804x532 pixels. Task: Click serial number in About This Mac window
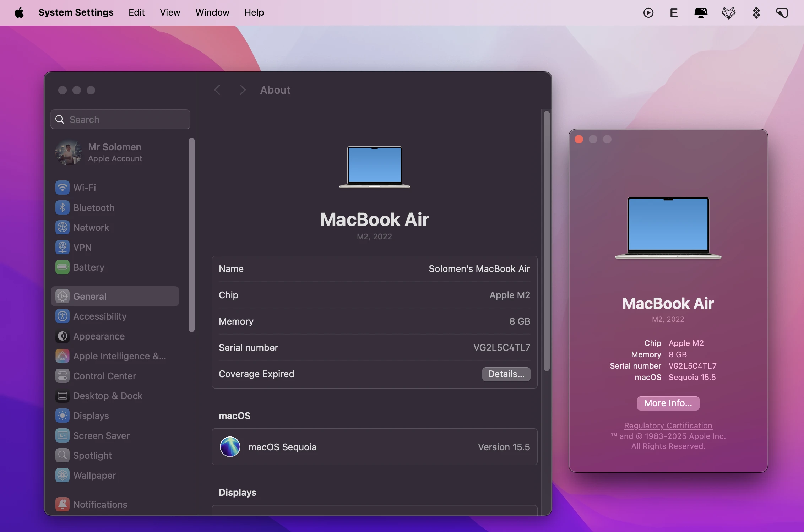[x=692, y=366]
